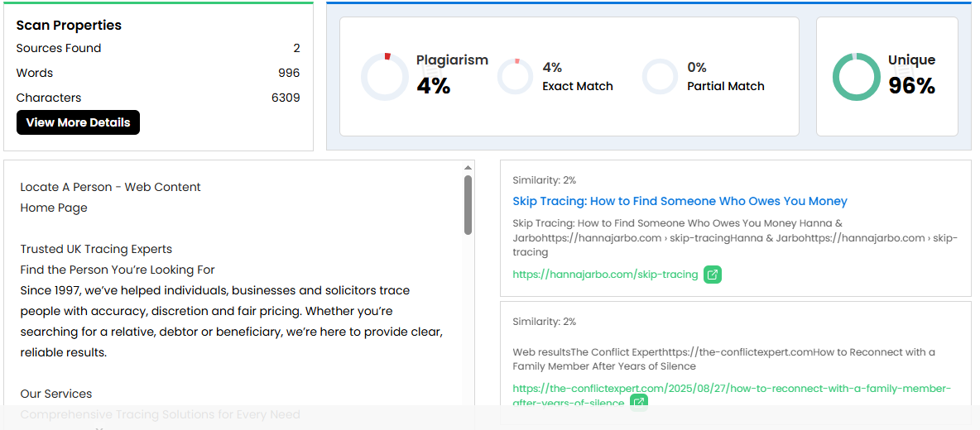Screen dimensions: 980x430
Task: Click the 'Locate A Person - Web Content' line
Action: click(x=110, y=187)
